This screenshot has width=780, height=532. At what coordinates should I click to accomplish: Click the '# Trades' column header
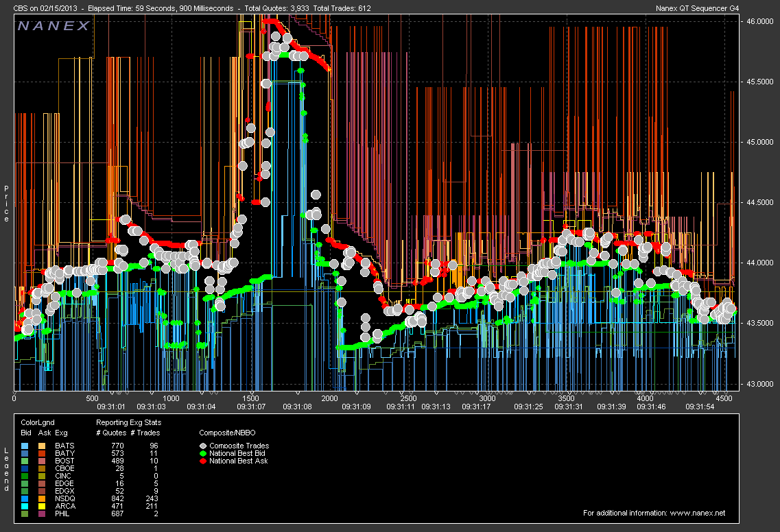point(145,433)
